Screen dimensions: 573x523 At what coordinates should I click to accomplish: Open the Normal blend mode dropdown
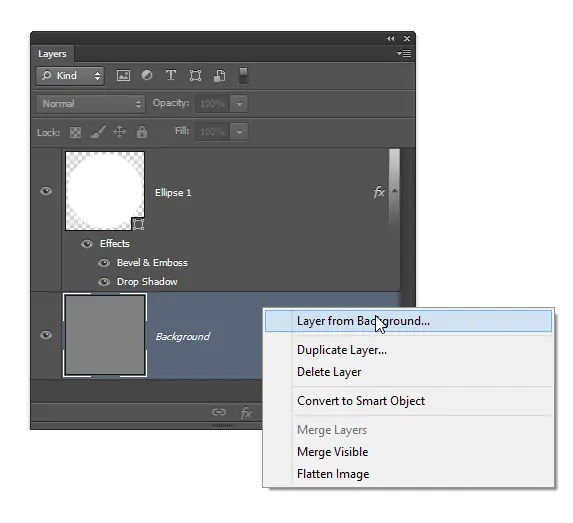91,104
